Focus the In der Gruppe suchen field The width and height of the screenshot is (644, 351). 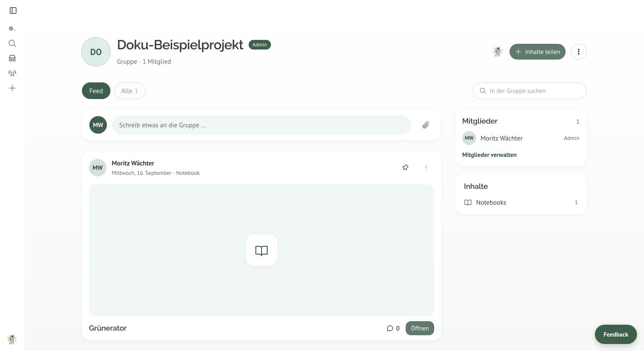pyautogui.click(x=530, y=91)
